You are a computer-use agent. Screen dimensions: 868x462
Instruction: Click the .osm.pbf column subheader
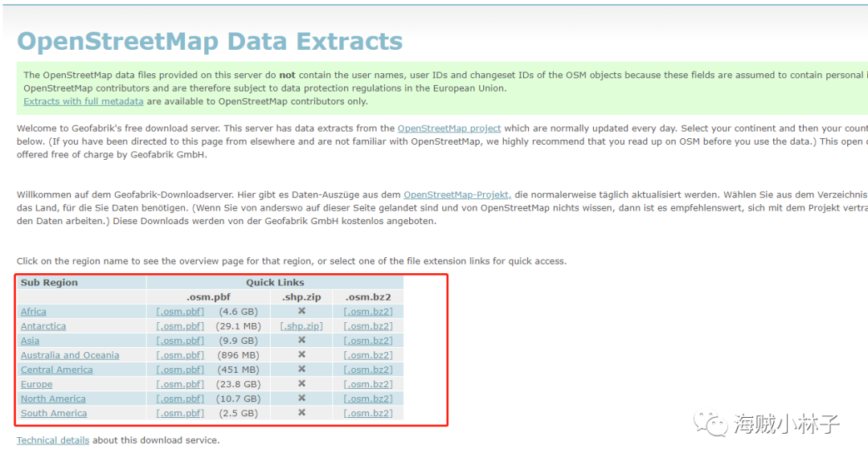(208, 297)
